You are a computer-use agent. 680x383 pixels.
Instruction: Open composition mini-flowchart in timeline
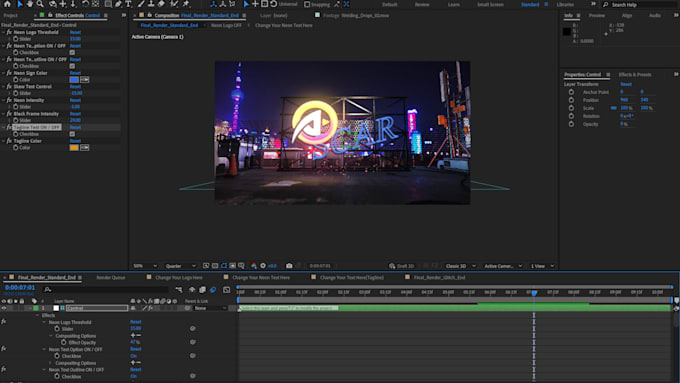[x=179, y=289]
